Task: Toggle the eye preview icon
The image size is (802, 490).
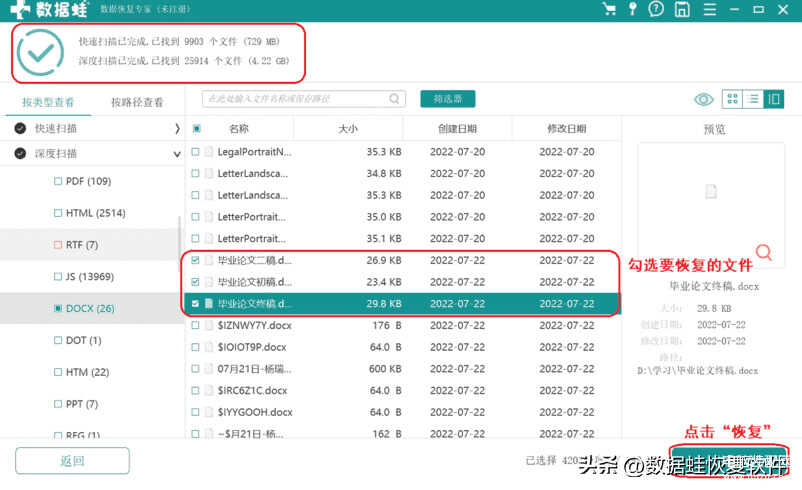Action: (x=704, y=99)
